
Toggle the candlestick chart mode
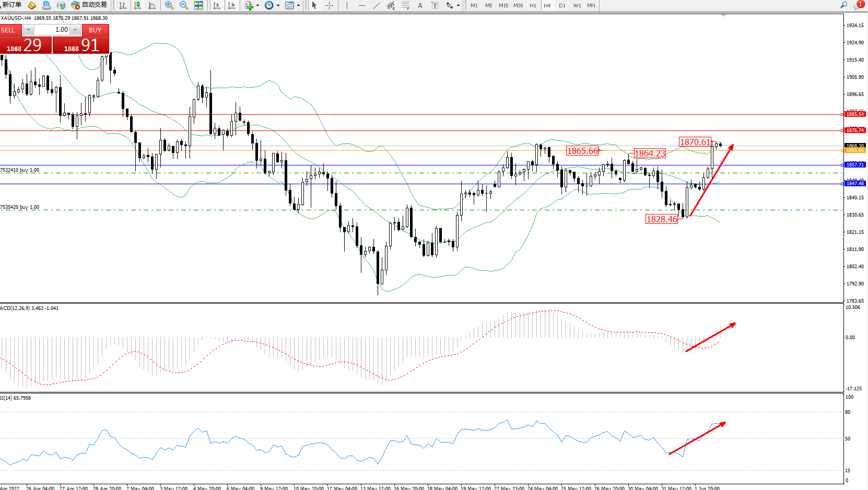point(137,5)
